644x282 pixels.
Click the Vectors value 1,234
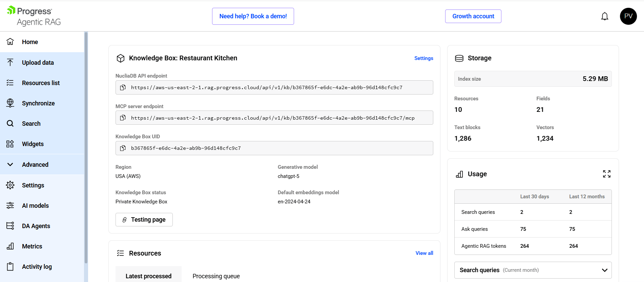point(545,138)
